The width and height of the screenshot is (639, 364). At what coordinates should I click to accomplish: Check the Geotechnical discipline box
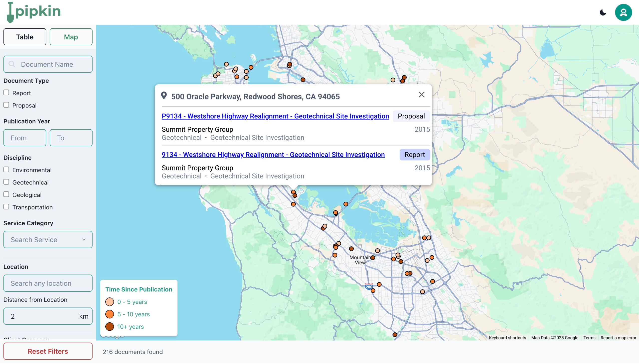pyautogui.click(x=6, y=182)
